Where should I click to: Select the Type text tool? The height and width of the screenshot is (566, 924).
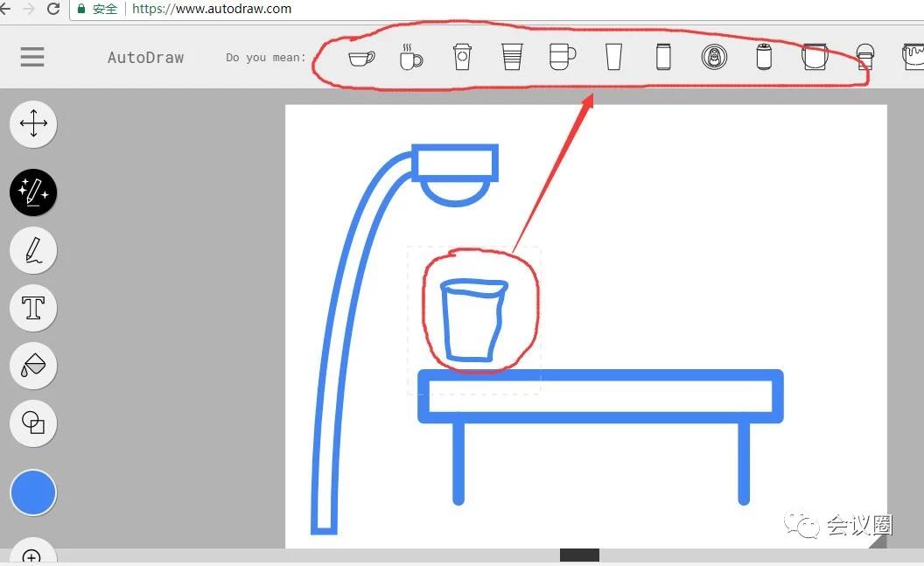[33, 307]
